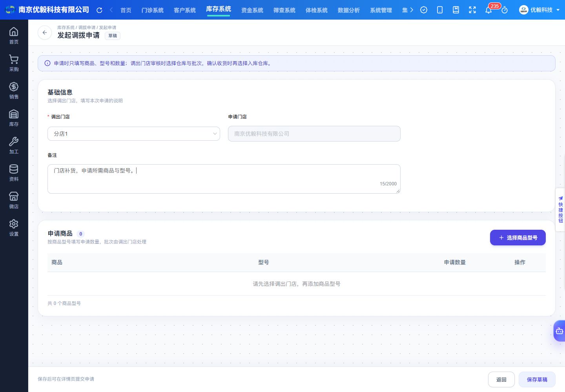The width and height of the screenshot is (565, 392).
Task: Switch to the 首页 top tab
Action: [x=126, y=10]
